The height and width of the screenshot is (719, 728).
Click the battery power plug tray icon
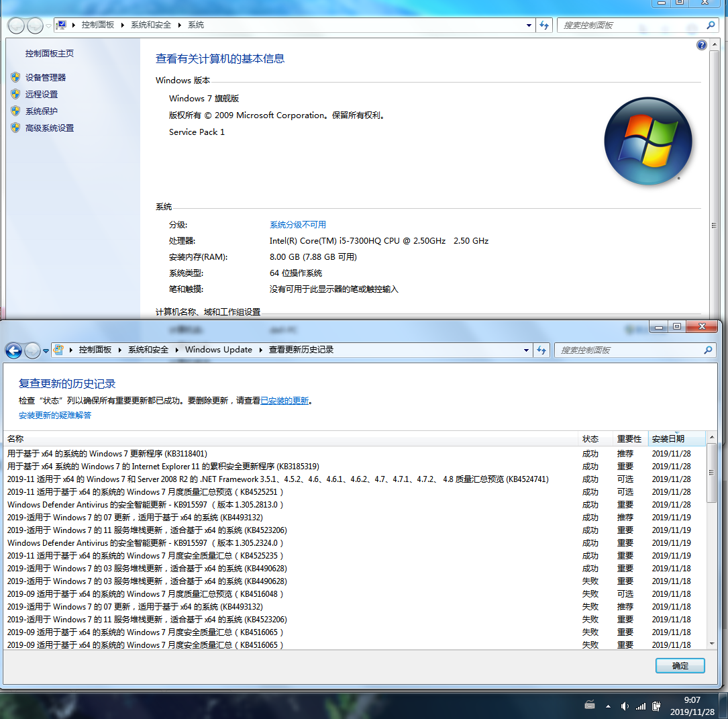coord(657,706)
